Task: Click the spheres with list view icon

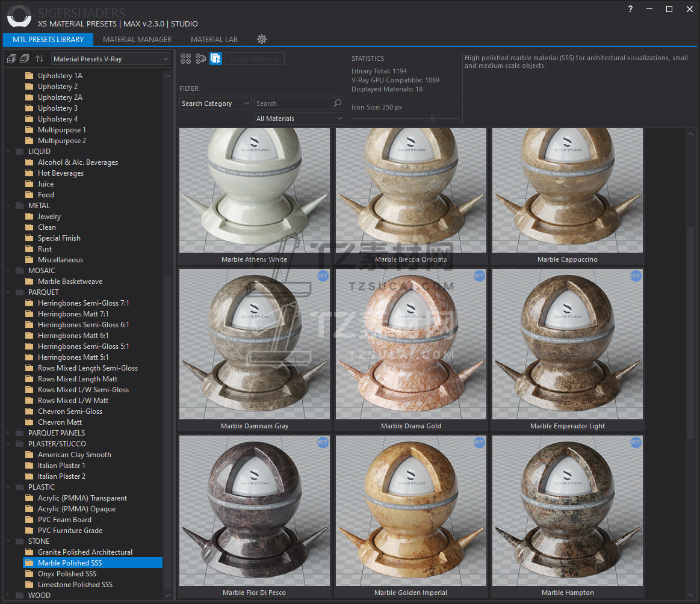Action: tap(201, 58)
